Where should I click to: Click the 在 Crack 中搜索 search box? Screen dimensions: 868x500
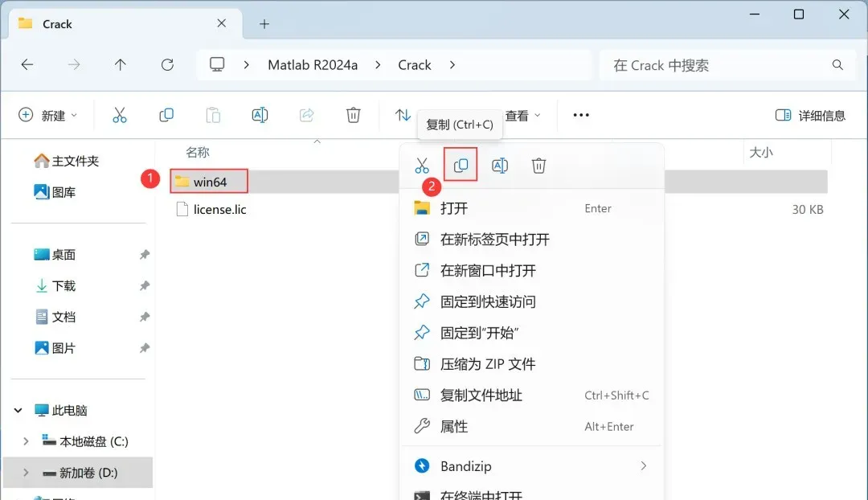[x=728, y=65]
